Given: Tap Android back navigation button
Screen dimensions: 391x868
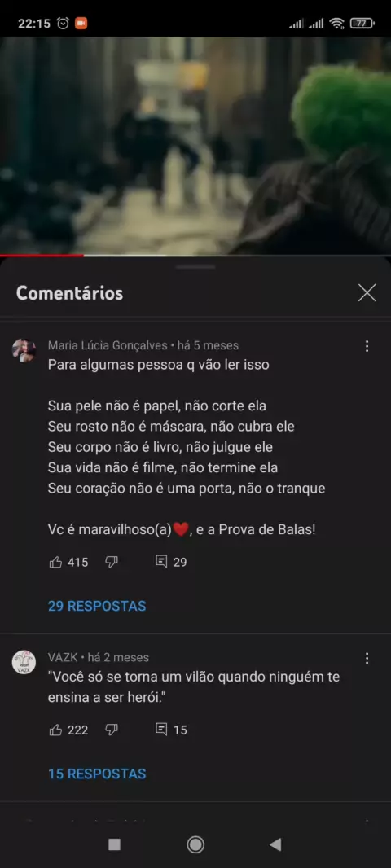Looking at the screenshot, I should tap(275, 844).
